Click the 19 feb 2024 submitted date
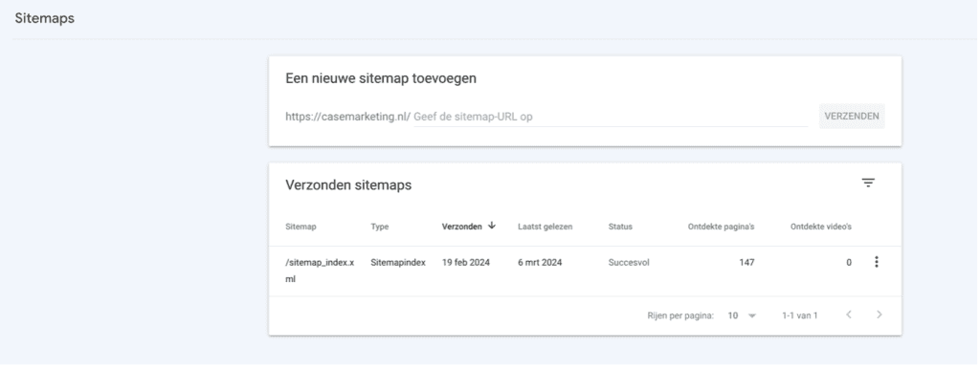 [x=466, y=263]
